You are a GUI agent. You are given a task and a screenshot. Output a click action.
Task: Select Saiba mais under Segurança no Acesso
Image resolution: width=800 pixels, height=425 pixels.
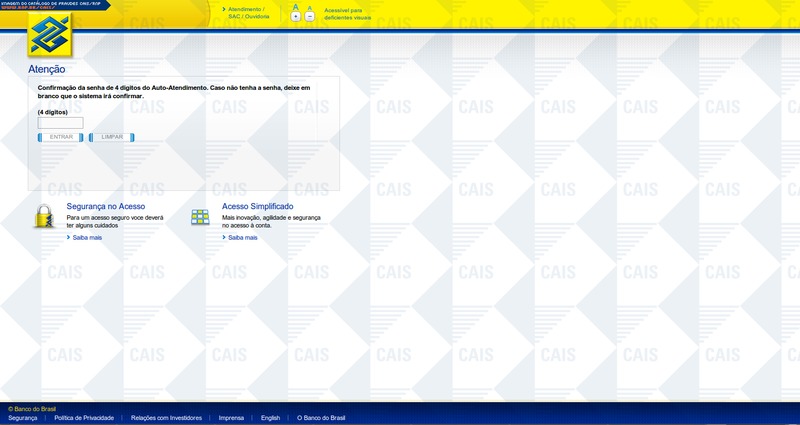85,237
